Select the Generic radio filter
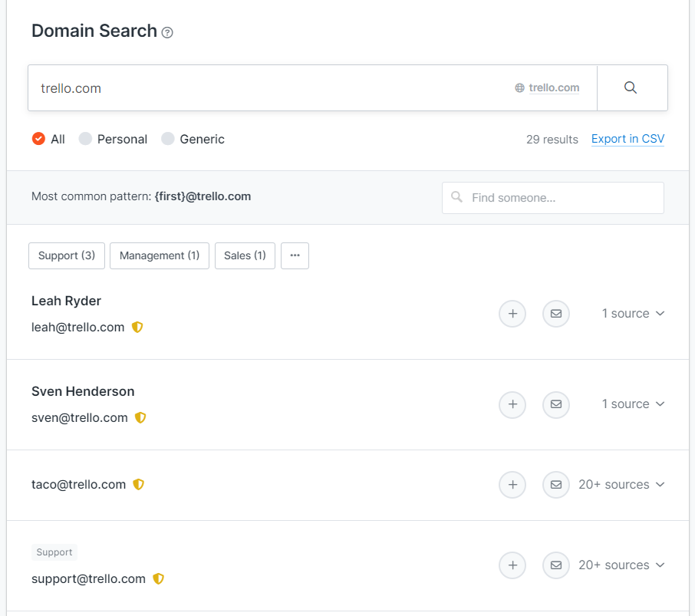The width and height of the screenshot is (695, 616). point(168,139)
